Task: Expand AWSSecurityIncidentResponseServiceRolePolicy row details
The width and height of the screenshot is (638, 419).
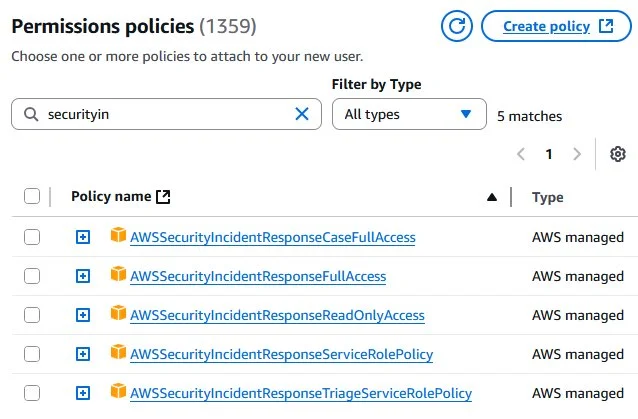Action: [83, 354]
